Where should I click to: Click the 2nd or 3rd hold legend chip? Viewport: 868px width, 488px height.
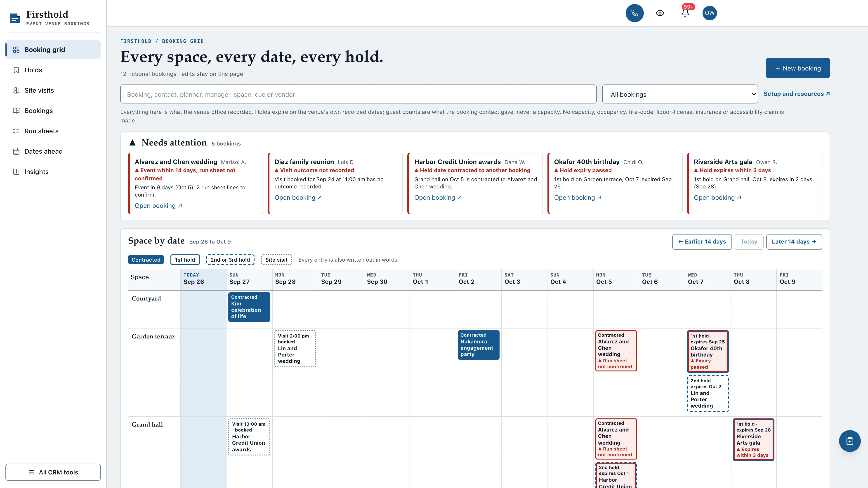[230, 260]
